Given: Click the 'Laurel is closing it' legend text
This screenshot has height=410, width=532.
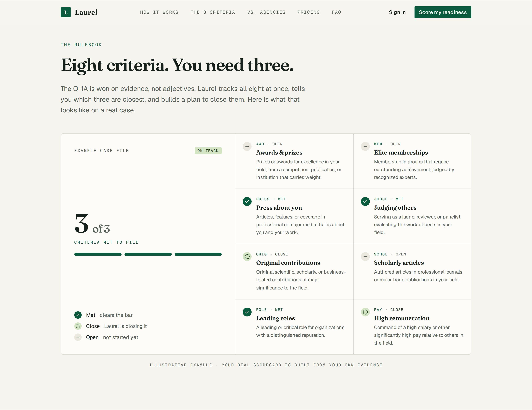Looking at the screenshot, I should tap(125, 326).
